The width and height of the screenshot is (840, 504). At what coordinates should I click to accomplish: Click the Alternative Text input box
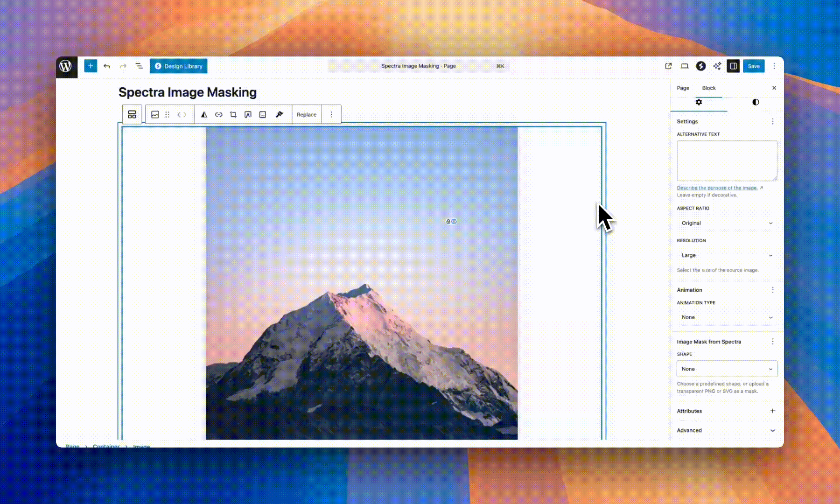[727, 161]
